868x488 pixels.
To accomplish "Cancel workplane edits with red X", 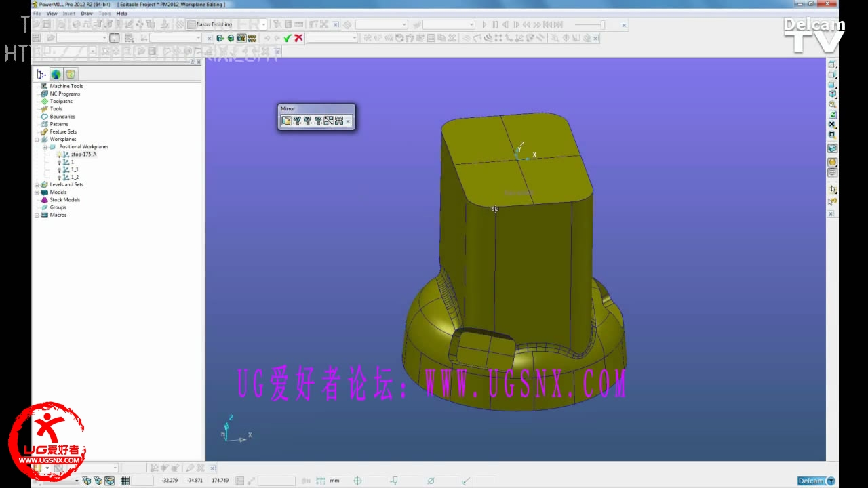I will tap(298, 38).
